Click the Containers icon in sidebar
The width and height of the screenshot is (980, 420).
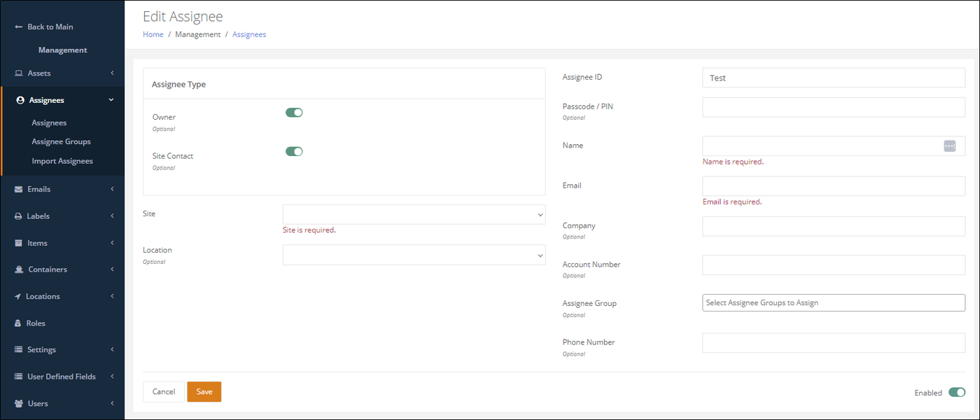[x=19, y=269]
